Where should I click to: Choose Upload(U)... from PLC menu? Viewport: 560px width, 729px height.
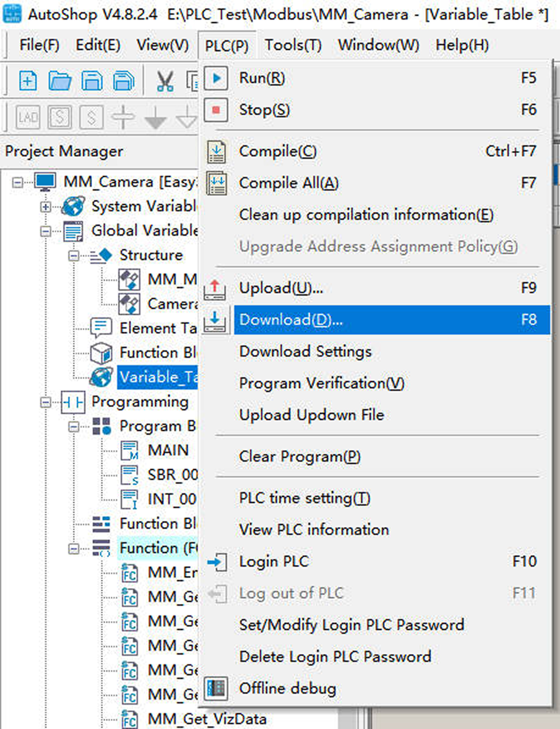pos(376,288)
